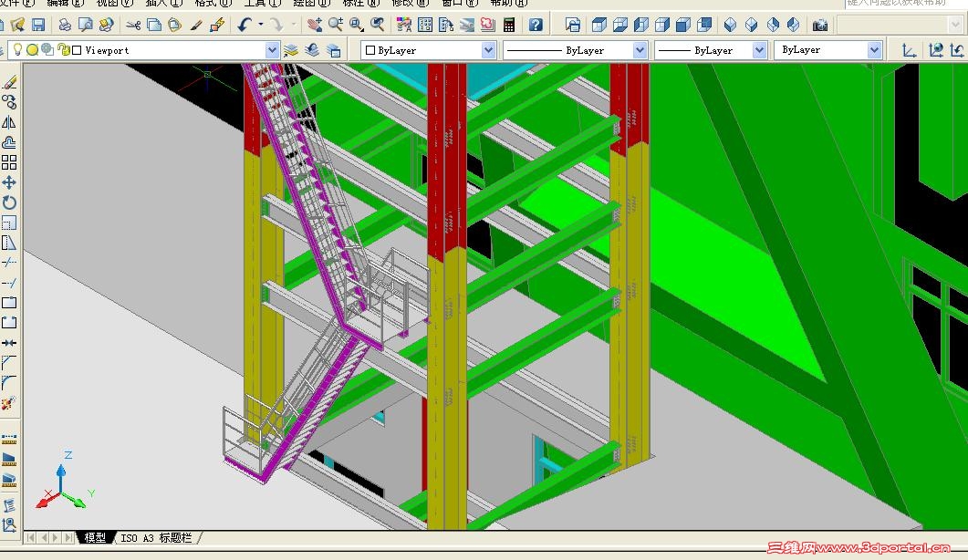Open the QuickCalc calculator

tap(509, 25)
